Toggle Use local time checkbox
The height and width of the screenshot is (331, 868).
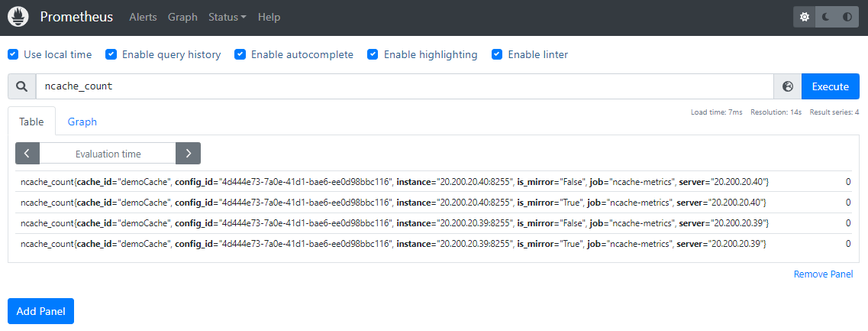(13, 54)
